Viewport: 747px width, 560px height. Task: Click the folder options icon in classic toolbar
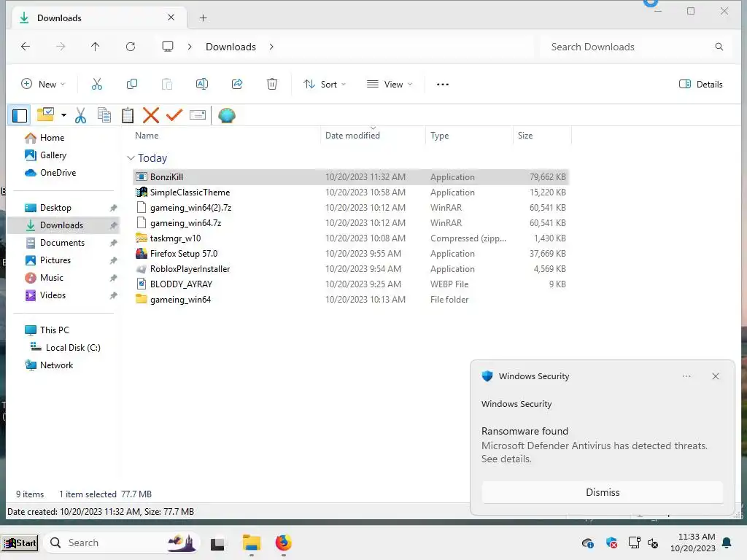point(46,114)
